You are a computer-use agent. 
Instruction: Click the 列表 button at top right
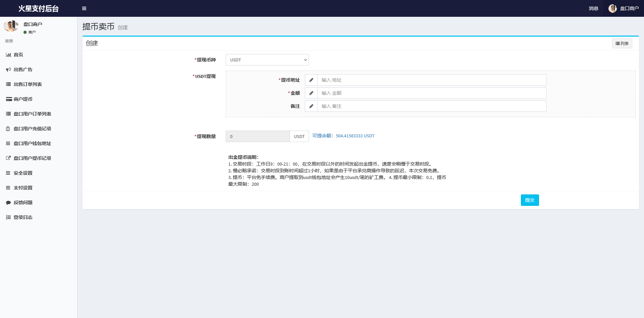(x=622, y=43)
